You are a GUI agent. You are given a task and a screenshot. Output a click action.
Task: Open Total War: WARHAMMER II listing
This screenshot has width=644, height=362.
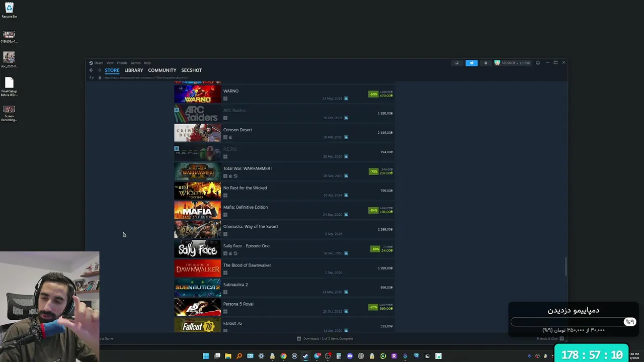pos(284,171)
